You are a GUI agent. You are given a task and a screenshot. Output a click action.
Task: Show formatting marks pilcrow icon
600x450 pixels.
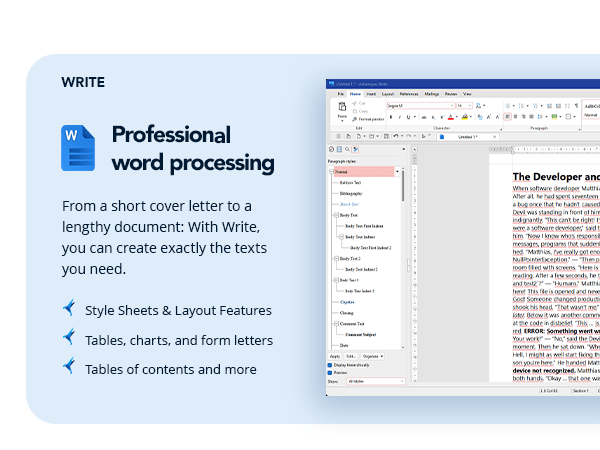[576, 106]
